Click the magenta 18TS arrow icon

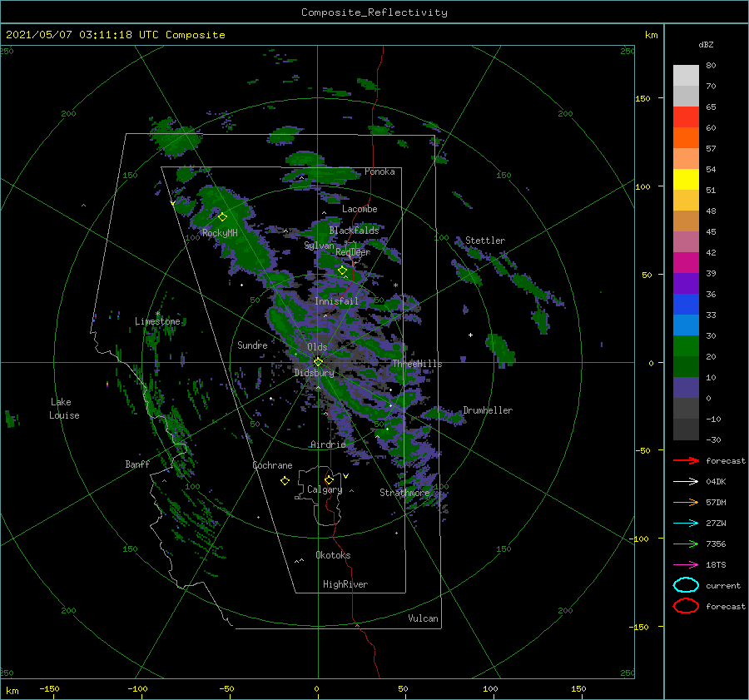tap(686, 565)
